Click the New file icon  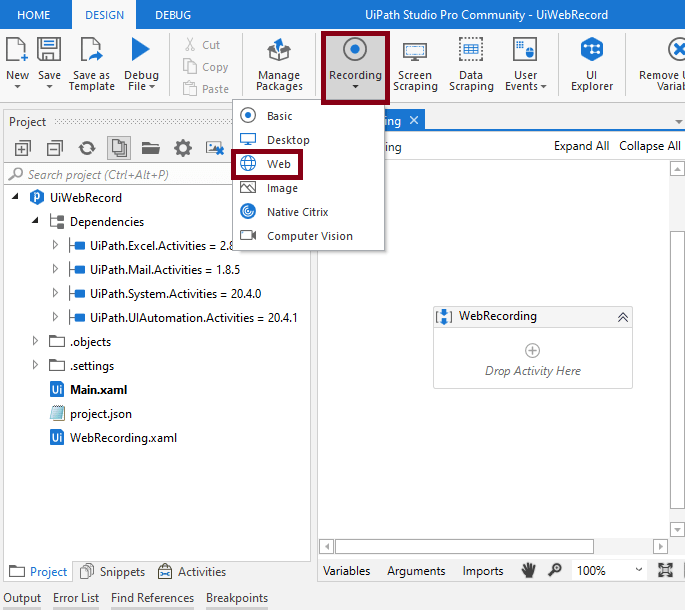click(17, 49)
